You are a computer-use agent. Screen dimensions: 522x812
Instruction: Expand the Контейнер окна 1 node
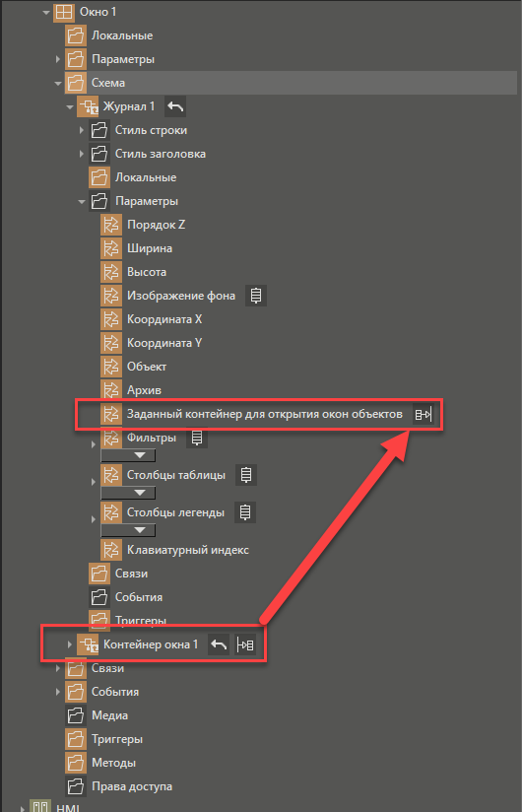[69, 644]
